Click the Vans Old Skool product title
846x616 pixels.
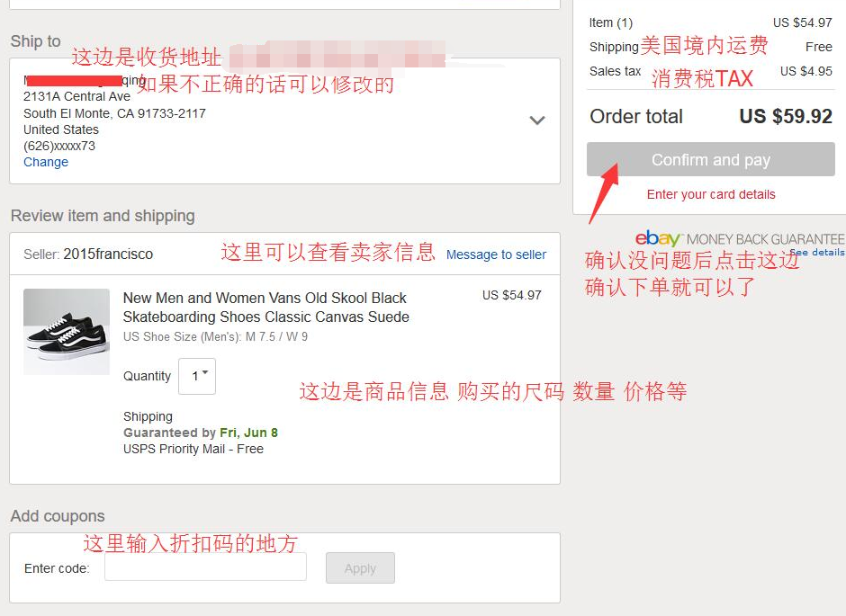tap(266, 308)
